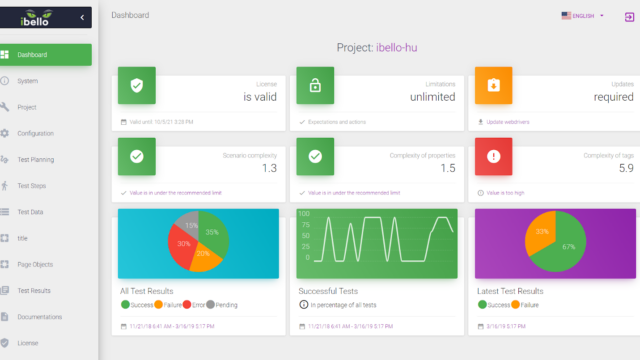Click the info icon by In percentage of all tests

[304, 304]
